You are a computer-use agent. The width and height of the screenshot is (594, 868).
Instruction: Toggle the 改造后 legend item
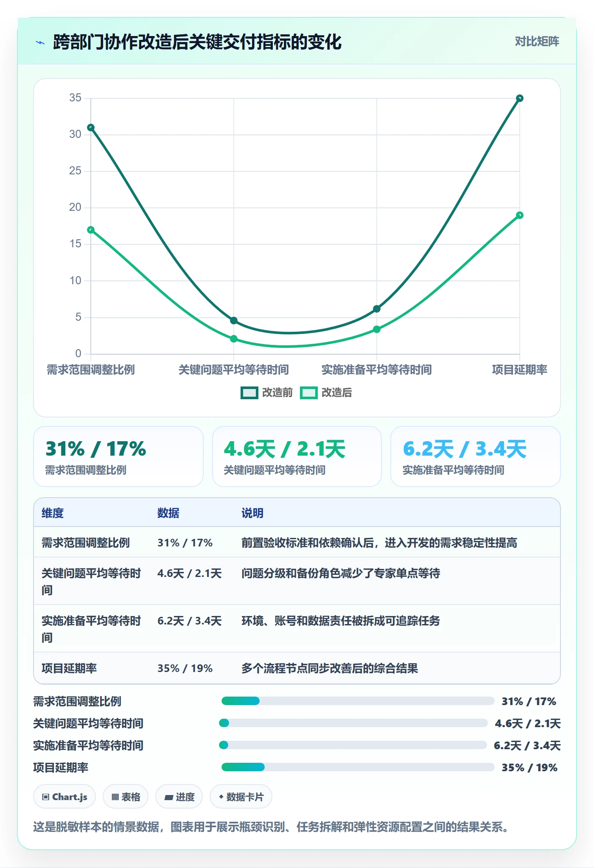326,393
